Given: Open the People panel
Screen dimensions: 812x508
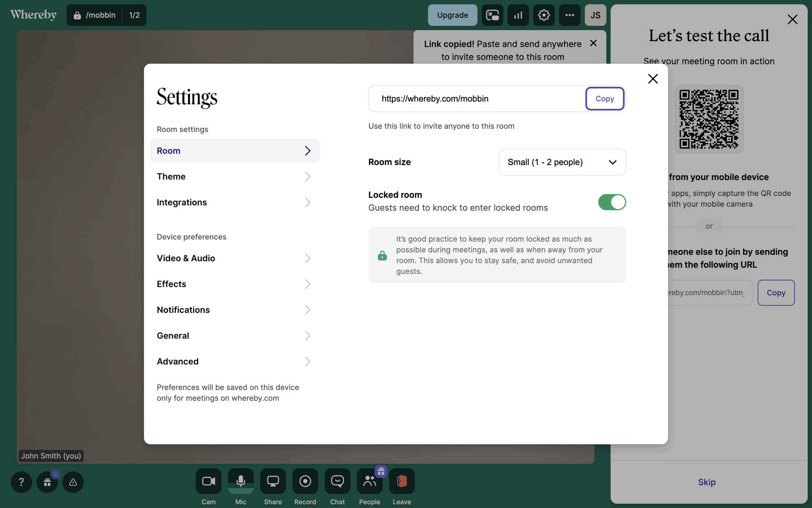Looking at the screenshot, I should click(370, 481).
